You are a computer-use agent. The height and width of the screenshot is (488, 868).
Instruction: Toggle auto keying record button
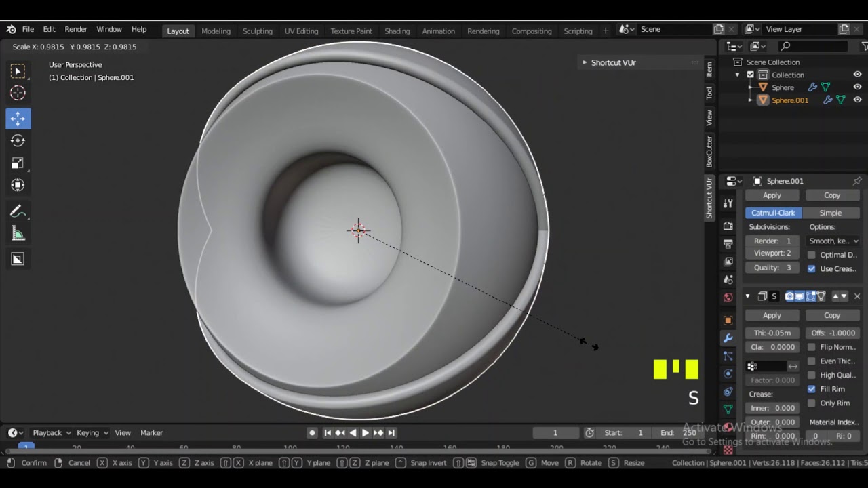point(312,432)
